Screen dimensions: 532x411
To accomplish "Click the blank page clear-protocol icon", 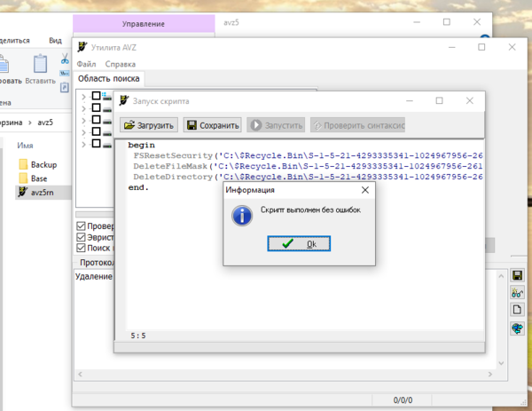I will click(x=518, y=310).
